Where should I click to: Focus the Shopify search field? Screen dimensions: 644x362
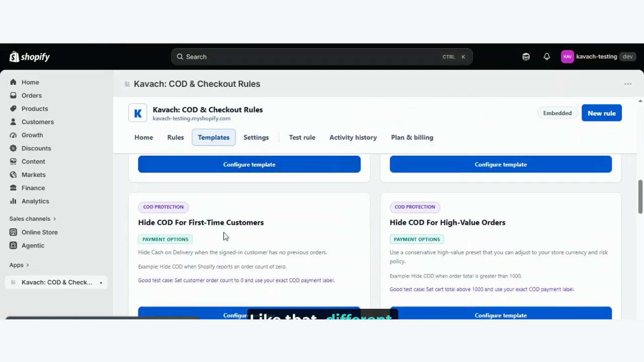[322, 57]
